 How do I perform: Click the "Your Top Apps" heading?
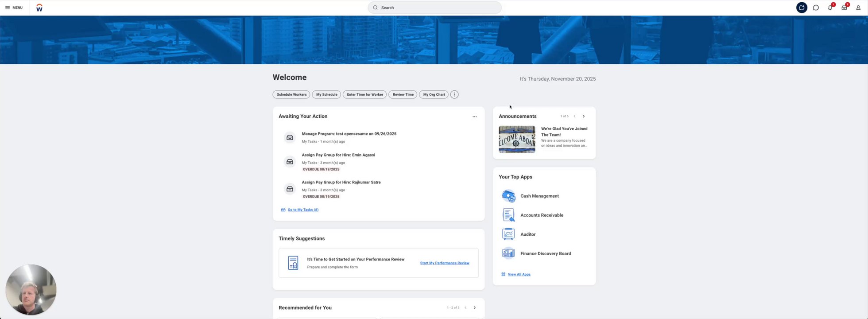(x=515, y=177)
